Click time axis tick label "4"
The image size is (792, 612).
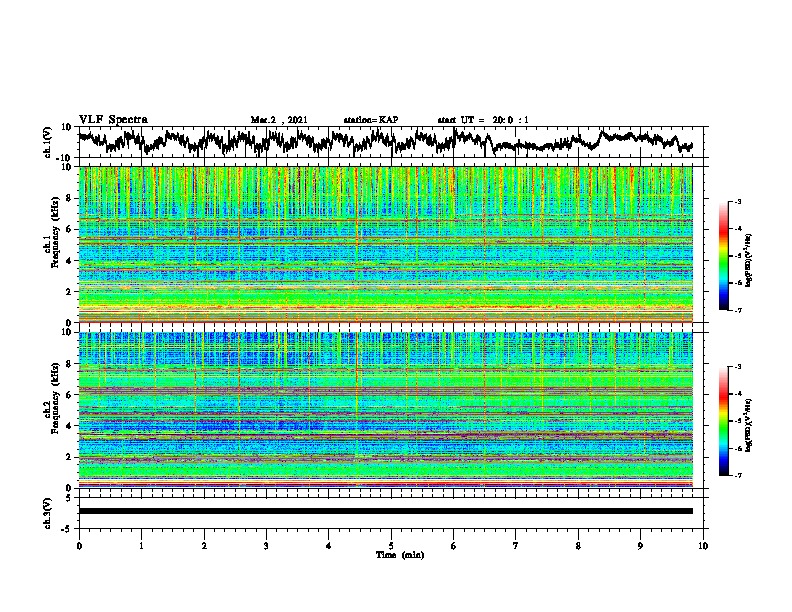329,546
